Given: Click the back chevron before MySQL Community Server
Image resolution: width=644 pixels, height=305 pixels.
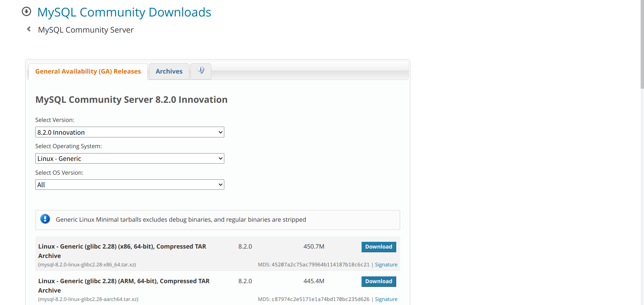Looking at the screenshot, I should tap(29, 29).
